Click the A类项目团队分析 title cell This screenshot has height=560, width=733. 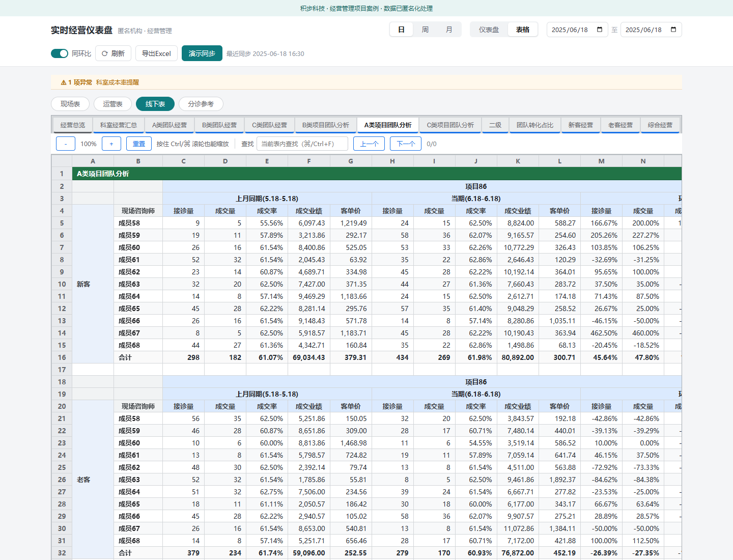point(377,174)
